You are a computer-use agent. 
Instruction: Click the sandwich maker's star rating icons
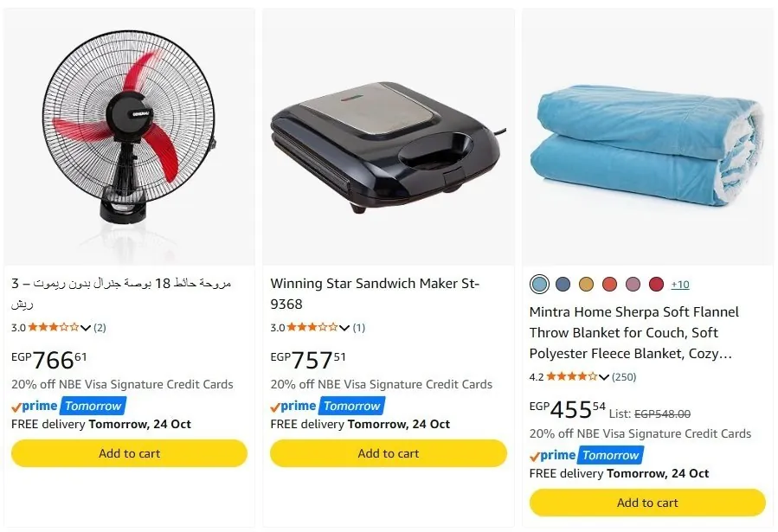[x=312, y=327]
